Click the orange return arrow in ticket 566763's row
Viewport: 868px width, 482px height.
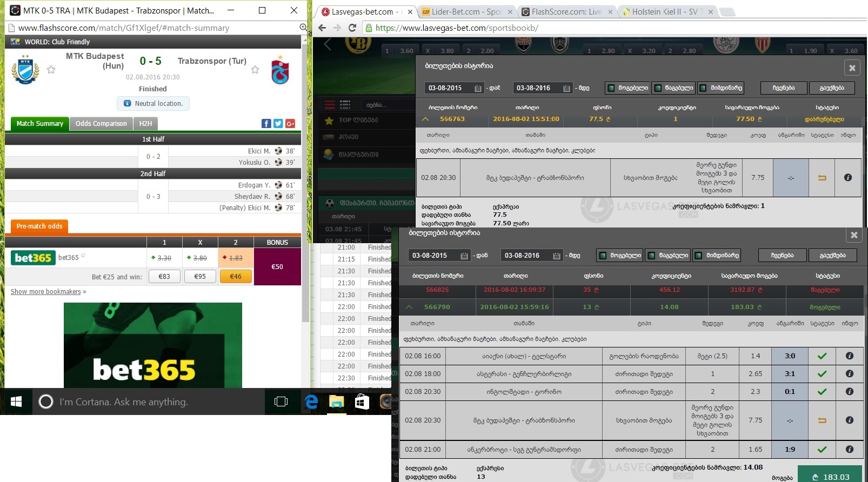822,178
